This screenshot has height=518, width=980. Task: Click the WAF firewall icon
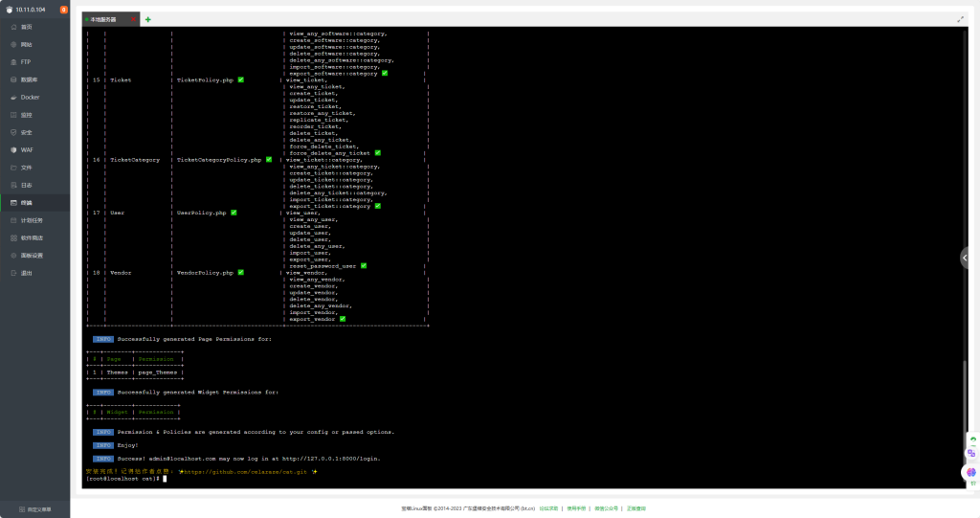pyautogui.click(x=13, y=150)
